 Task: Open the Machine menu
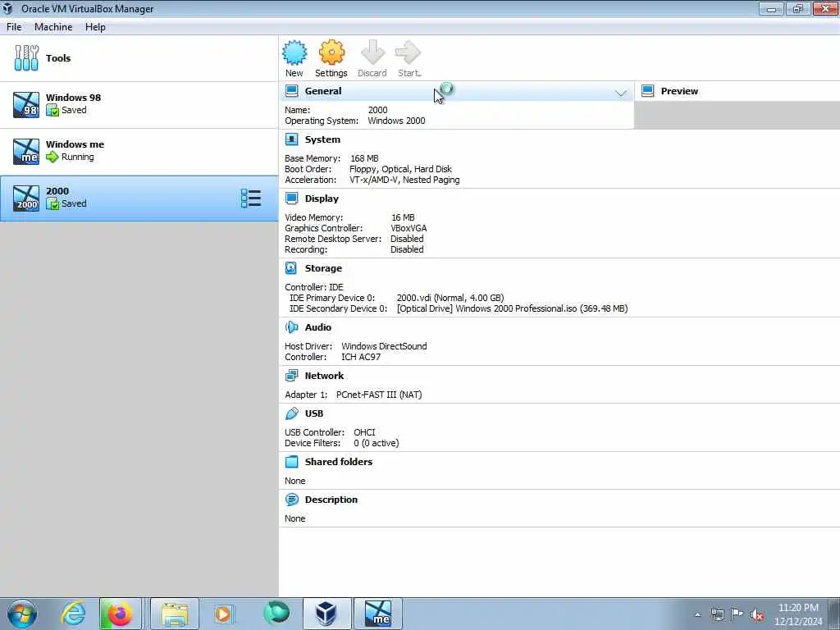pyautogui.click(x=53, y=27)
